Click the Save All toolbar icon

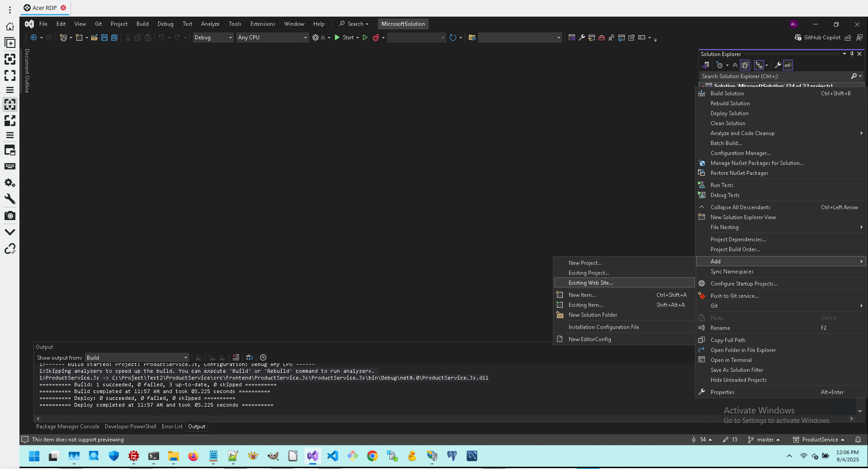pos(114,38)
